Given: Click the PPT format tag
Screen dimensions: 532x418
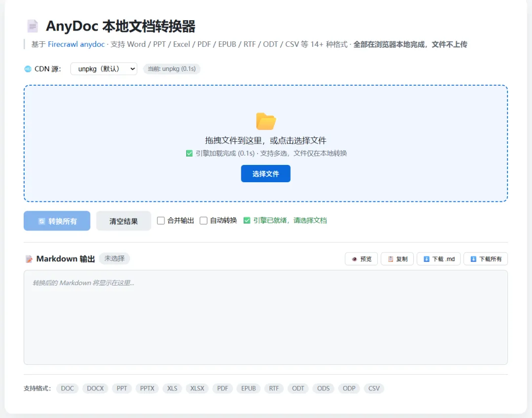Looking at the screenshot, I should click(122, 388).
